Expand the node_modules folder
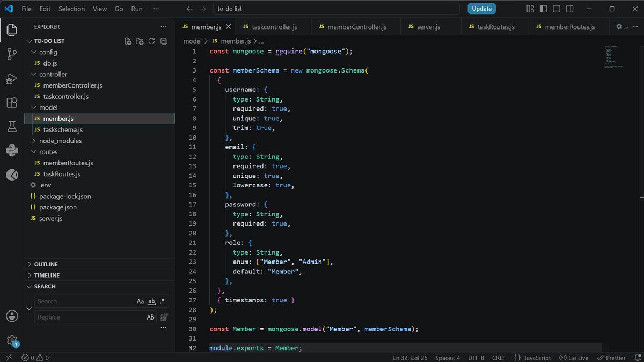Viewport: 644px width, 362px height. coord(100,141)
